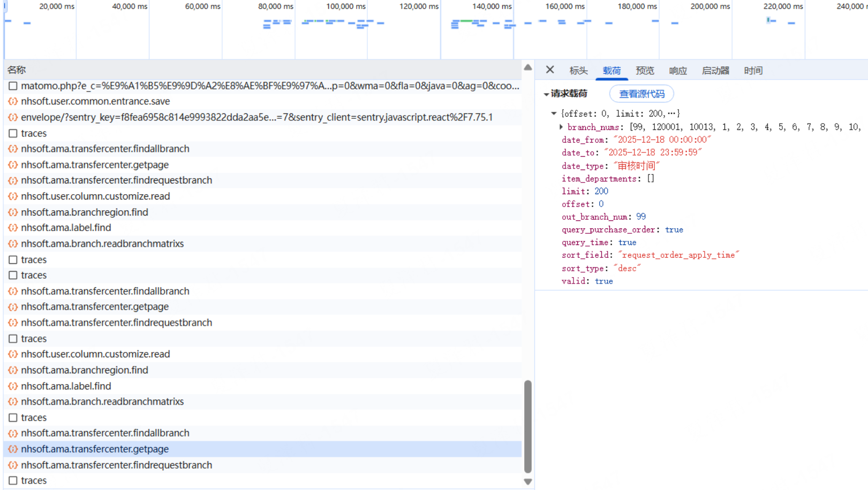Close the request details panel
Viewport: 868px width, 490px height.
pos(550,70)
